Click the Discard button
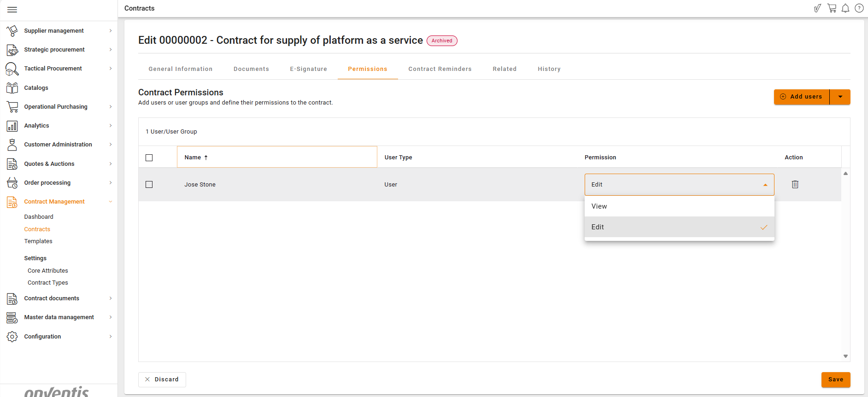 pyautogui.click(x=162, y=379)
